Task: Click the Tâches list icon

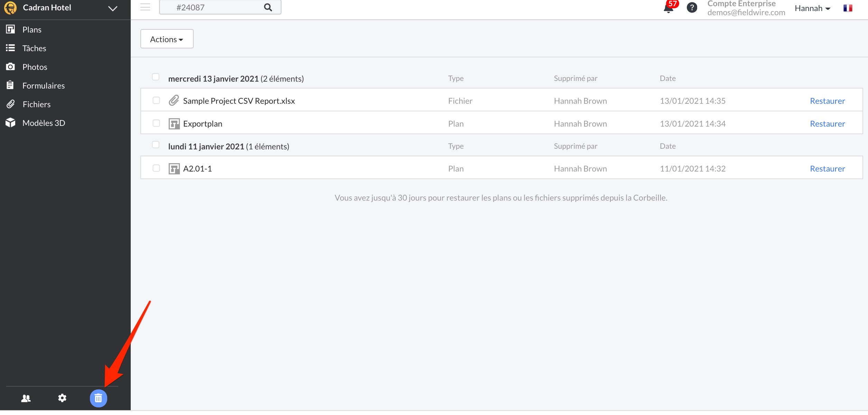Action: click(x=10, y=48)
